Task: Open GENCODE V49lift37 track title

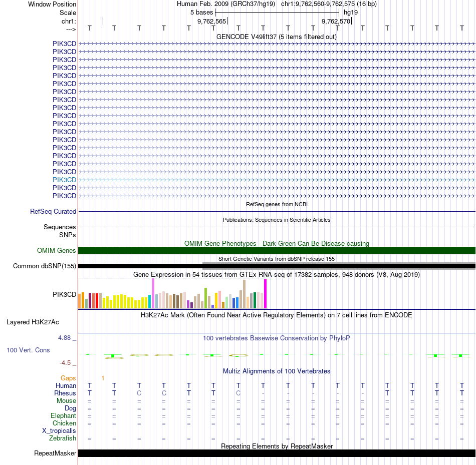Action: (x=276, y=37)
